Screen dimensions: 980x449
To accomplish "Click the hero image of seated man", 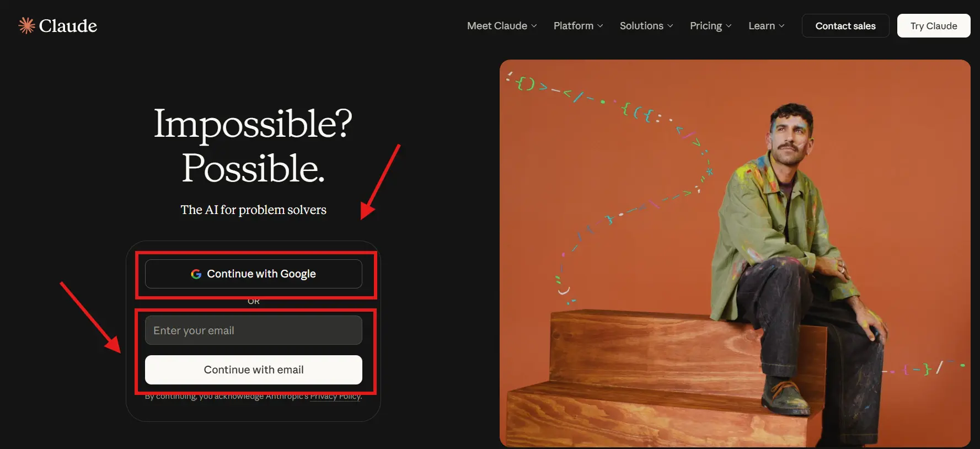I will 735,253.
